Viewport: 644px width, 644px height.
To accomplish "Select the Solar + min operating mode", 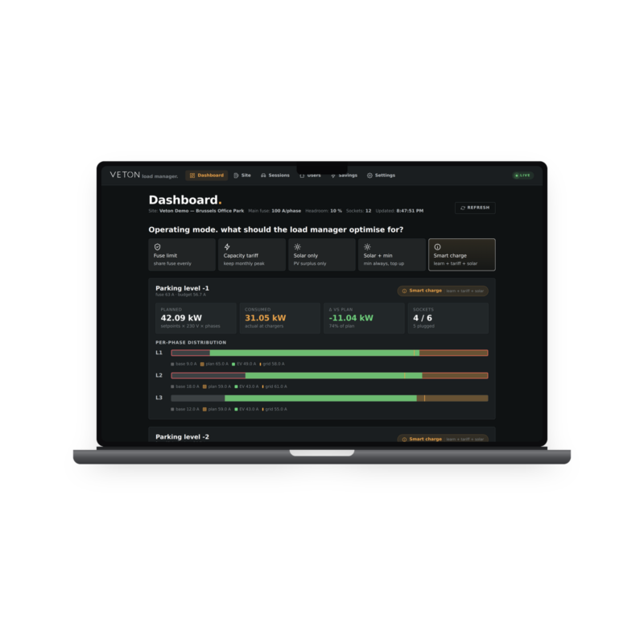I will tap(392, 254).
